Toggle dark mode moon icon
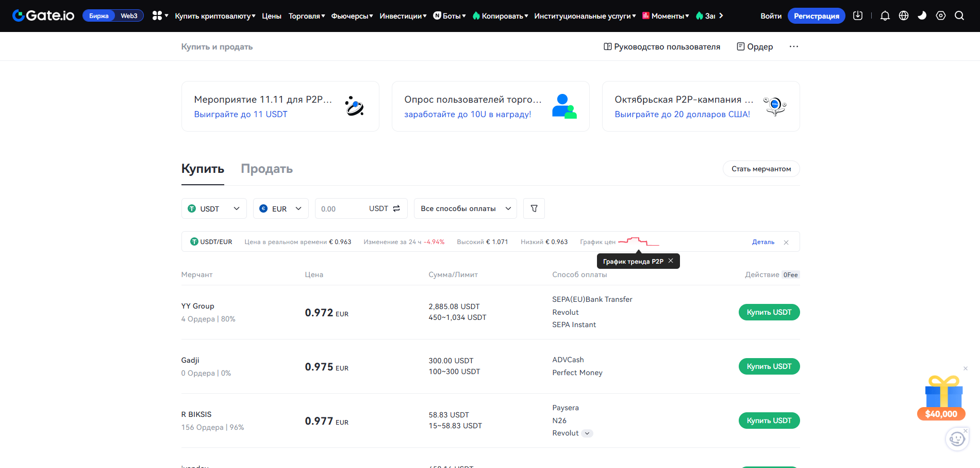 coord(922,16)
